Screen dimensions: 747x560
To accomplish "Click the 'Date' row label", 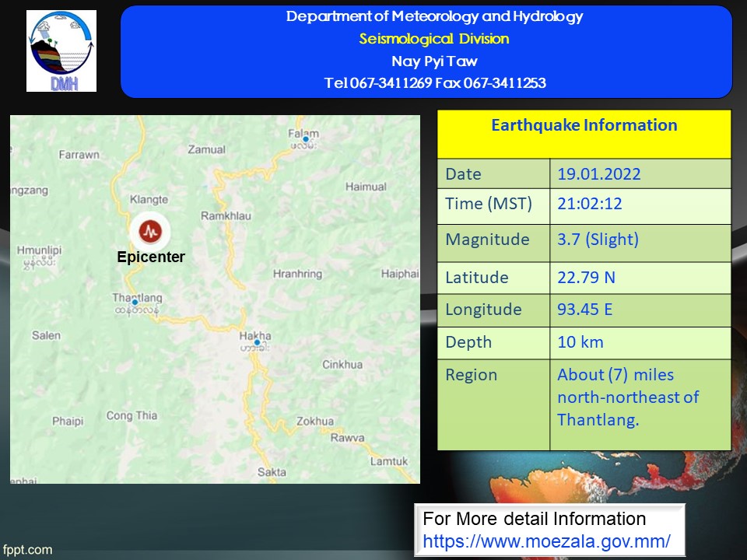I will coord(463,174).
